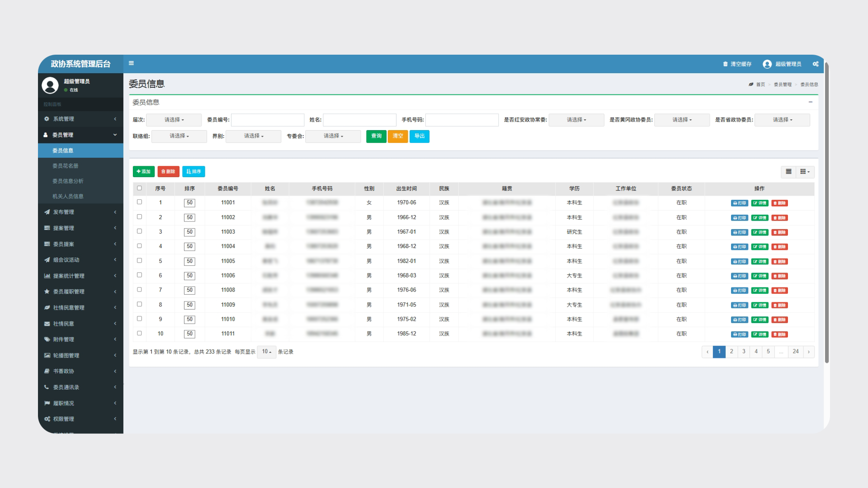Image resolution: width=868 pixels, height=488 pixels.
Task: Open the 是否红安政协常委 dropdown
Action: click(576, 120)
